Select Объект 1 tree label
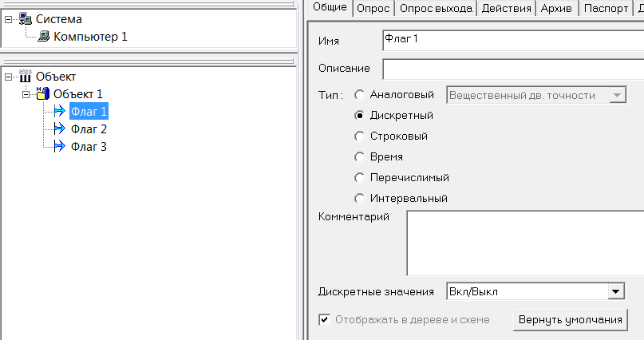644x340 pixels. (x=78, y=94)
